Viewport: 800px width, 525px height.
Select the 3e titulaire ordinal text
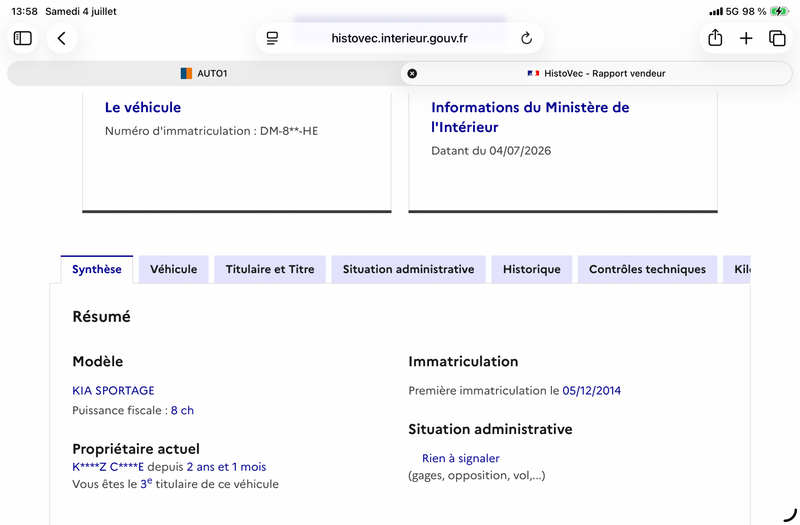point(146,483)
